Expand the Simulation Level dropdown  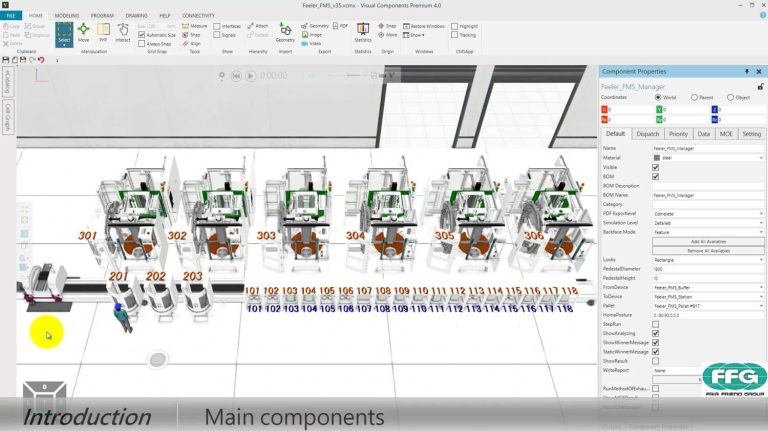[x=708, y=223]
